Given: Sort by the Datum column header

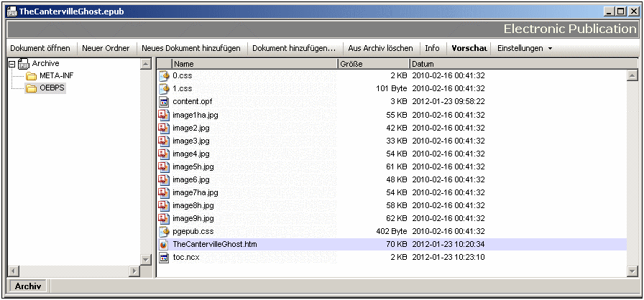Looking at the screenshot, I should (x=523, y=64).
